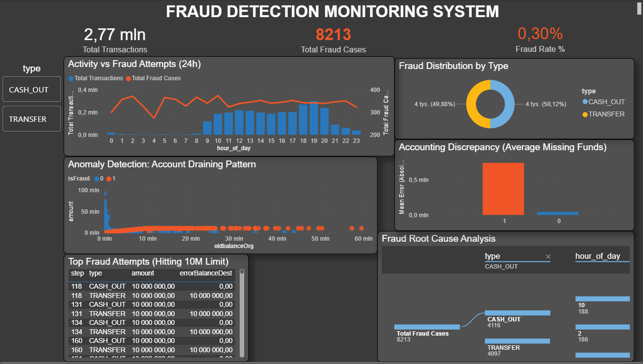The image size is (643, 364).
Task: Toggle TRANSFER in the type slicer
Action: pos(31,118)
